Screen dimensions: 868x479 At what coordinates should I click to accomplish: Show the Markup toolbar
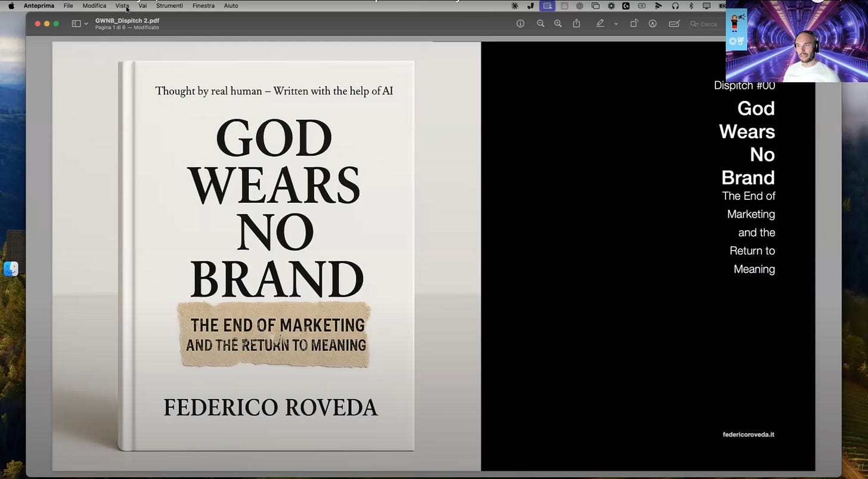653,24
